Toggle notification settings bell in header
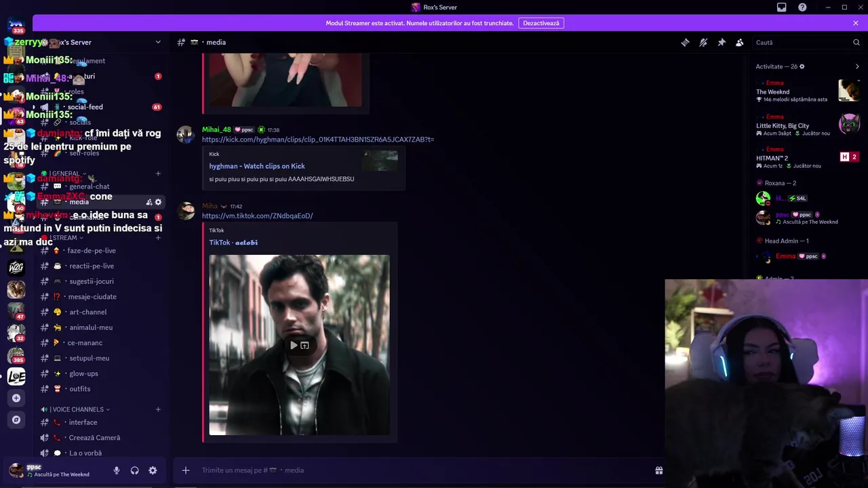The height and width of the screenshot is (488, 868). click(703, 42)
